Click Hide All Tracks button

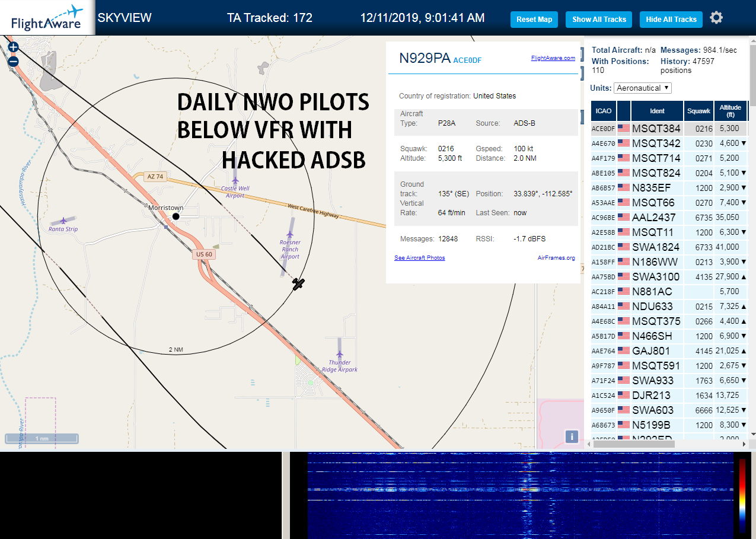click(671, 20)
